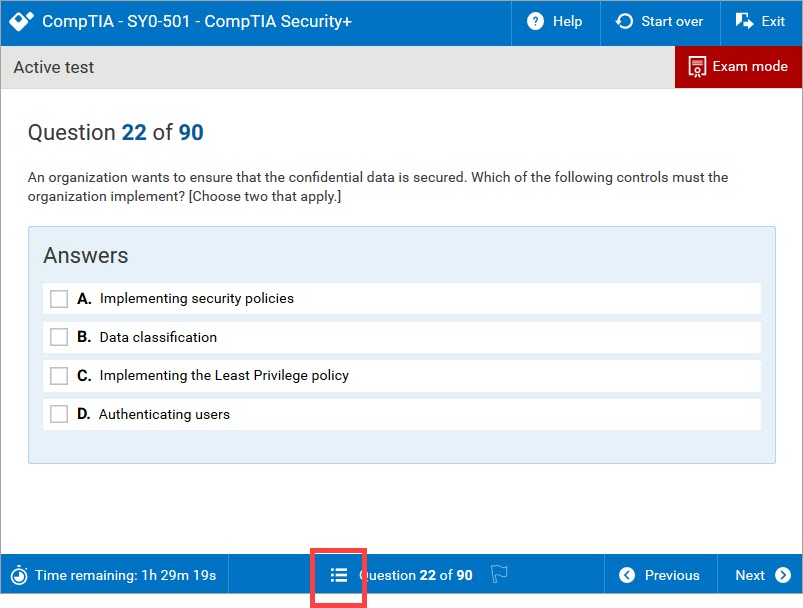Image resolution: width=803 pixels, height=608 pixels.
Task: Tick answer C Least Privilege policy
Action: [x=59, y=376]
